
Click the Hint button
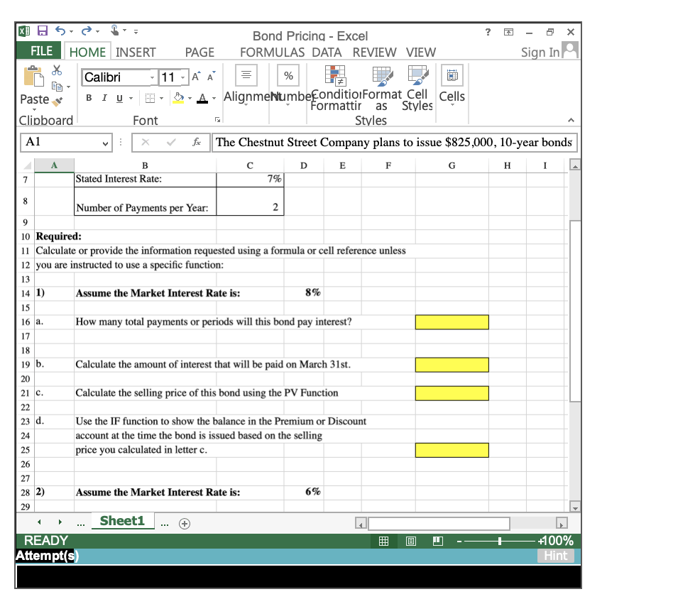point(556,556)
